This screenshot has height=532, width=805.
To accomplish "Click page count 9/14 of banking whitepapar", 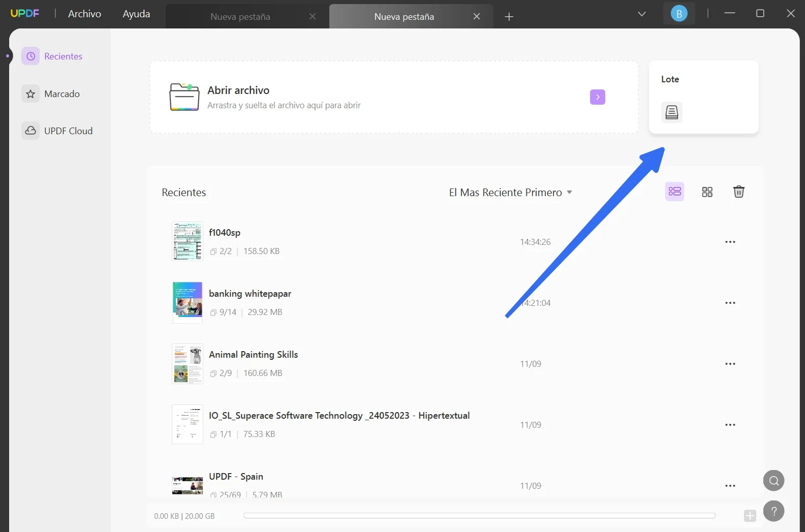I will 228,312.
